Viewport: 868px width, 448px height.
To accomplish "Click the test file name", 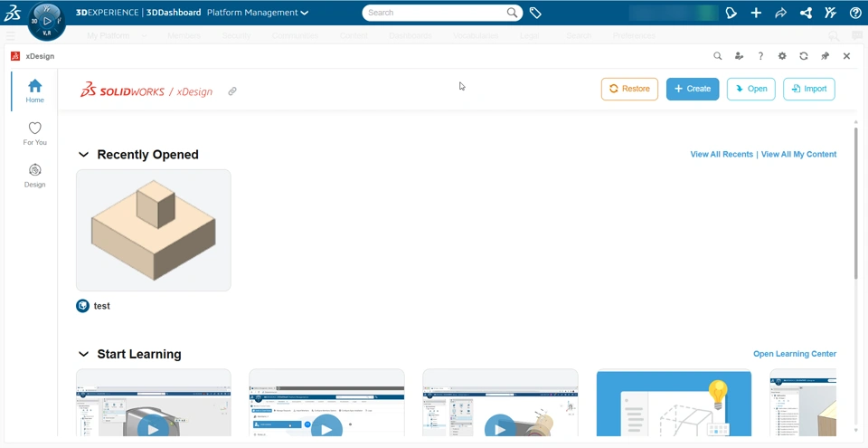I will [x=102, y=306].
